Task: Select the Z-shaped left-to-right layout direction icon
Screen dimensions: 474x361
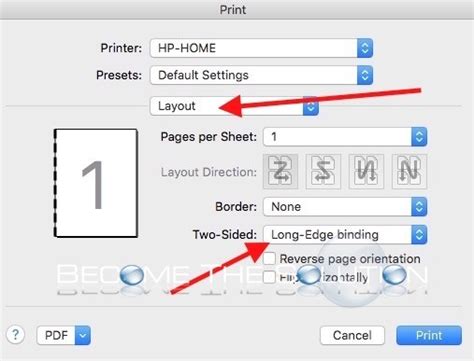Action: click(x=280, y=172)
